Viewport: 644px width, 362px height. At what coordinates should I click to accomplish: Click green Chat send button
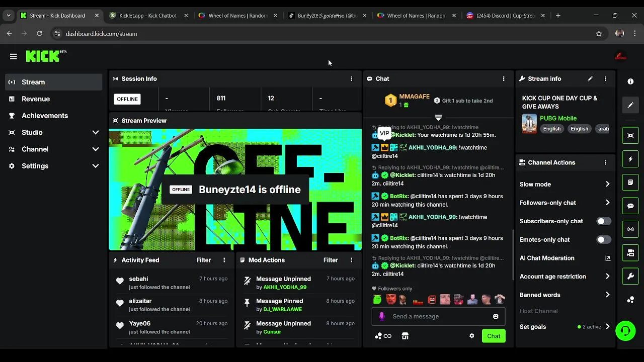tap(494, 336)
